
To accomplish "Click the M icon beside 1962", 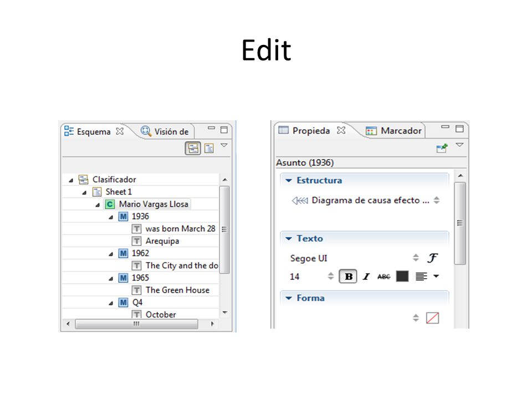I will 123,253.
